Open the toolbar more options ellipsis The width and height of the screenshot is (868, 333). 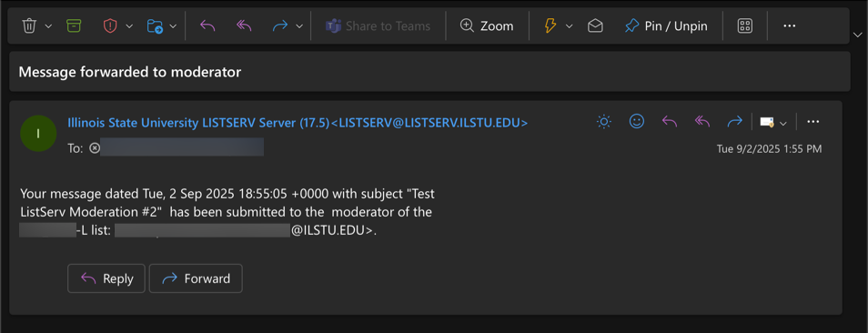point(790,25)
